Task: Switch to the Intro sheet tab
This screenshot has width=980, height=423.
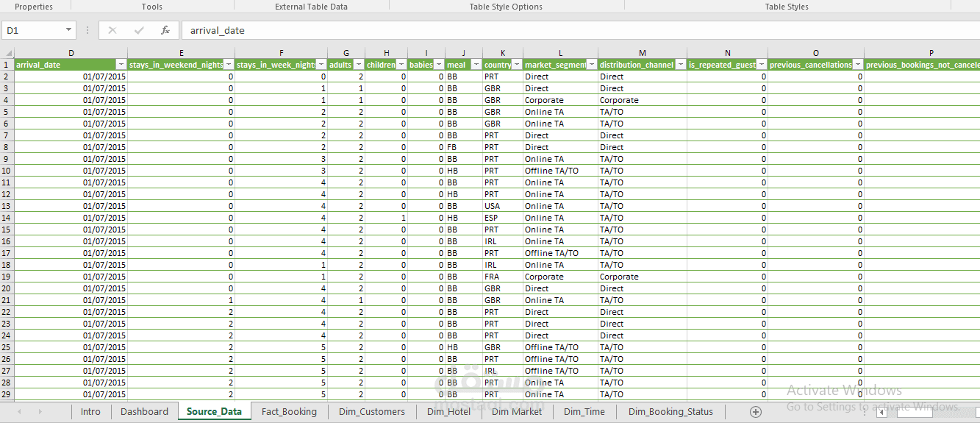Action: pos(90,412)
